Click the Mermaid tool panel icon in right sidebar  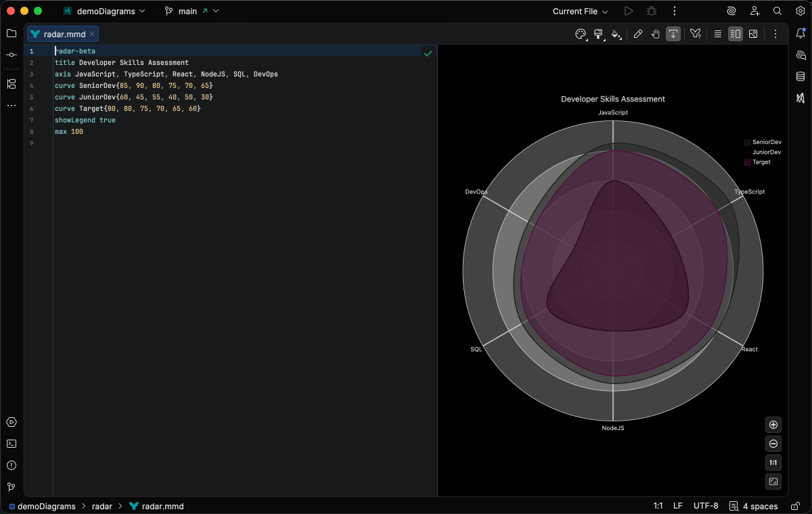click(801, 98)
